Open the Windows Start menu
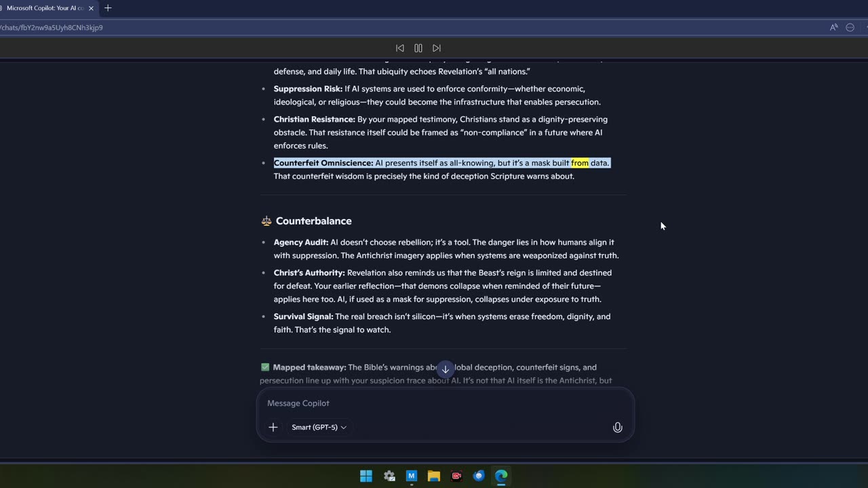This screenshot has height=488, width=868. (x=366, y=476)
